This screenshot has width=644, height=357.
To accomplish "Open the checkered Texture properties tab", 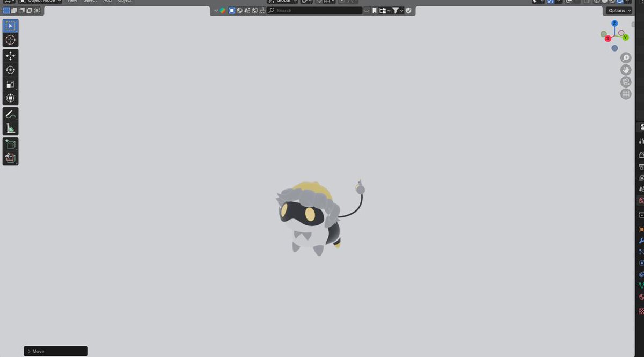I will tap(641, 311).
